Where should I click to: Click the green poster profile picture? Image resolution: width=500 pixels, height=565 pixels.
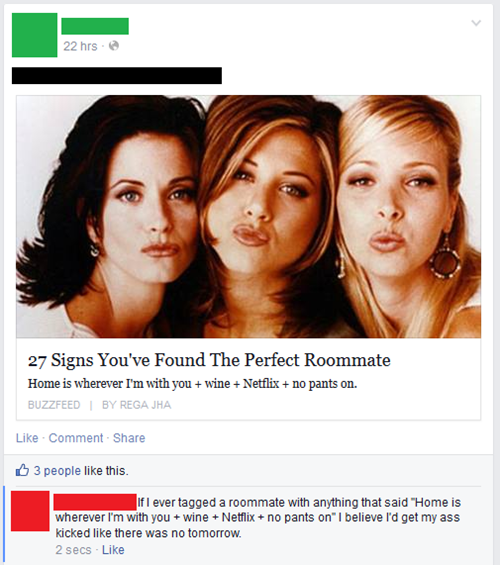(35, 35)
